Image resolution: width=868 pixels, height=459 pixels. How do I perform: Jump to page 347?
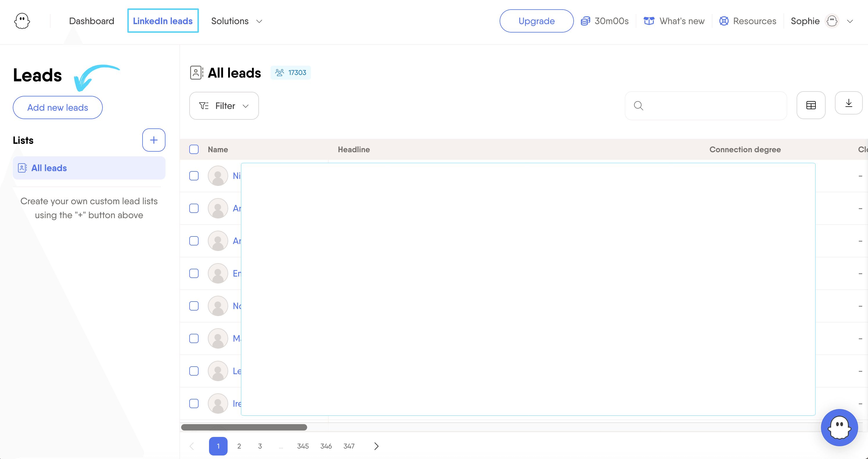(x=349, y=446)
